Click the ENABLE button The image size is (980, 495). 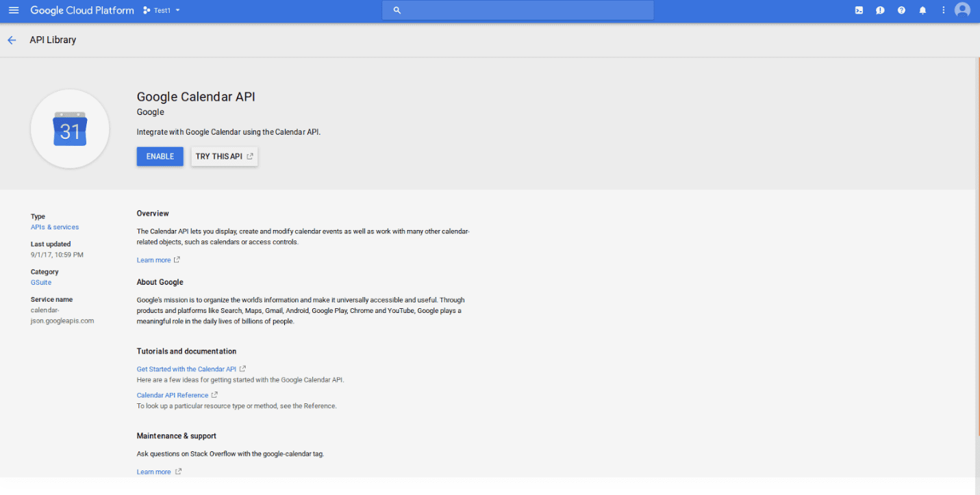160,157
